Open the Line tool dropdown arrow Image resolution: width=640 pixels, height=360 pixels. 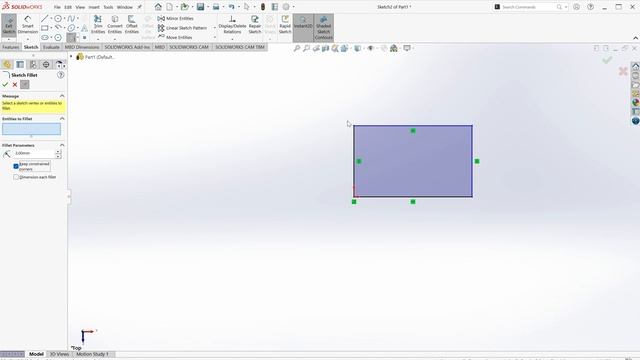pyautogui.click(x=51, y=18)
